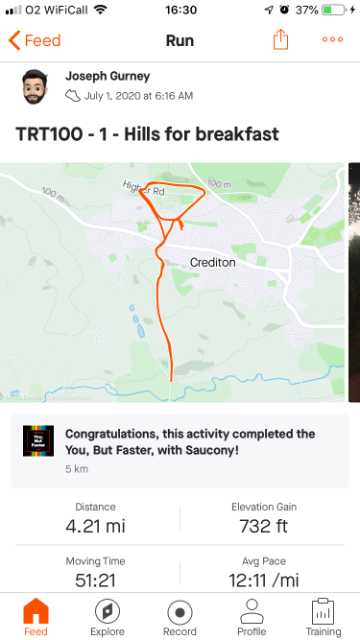The image size is (360, 640).
Task: Tap the running shoe icon beside the date
Action: click(x=73, y=96)
